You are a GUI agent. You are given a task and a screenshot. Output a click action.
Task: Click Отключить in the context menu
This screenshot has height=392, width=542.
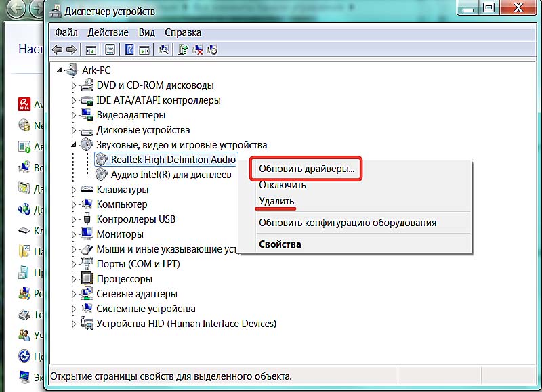coord(282,185)
